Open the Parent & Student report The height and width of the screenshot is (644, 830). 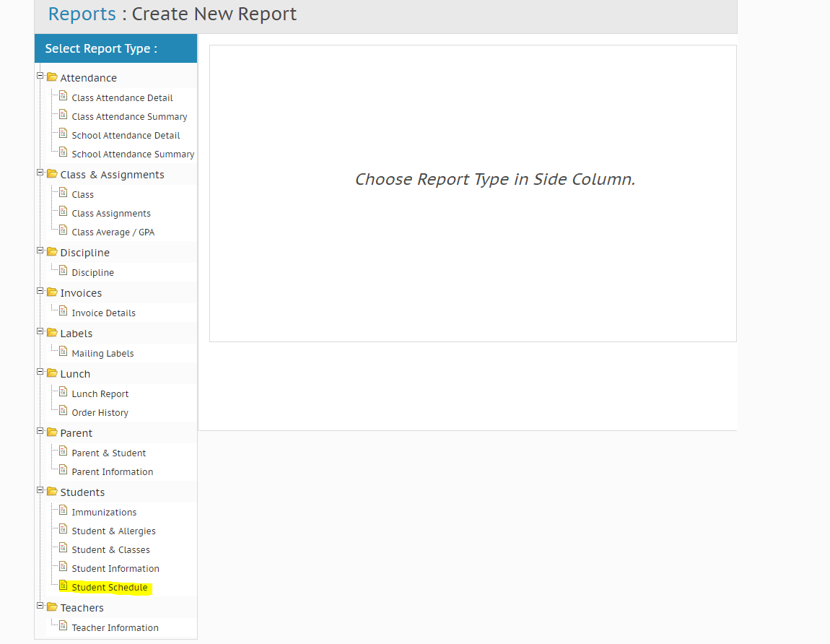[x=109, y=452]
